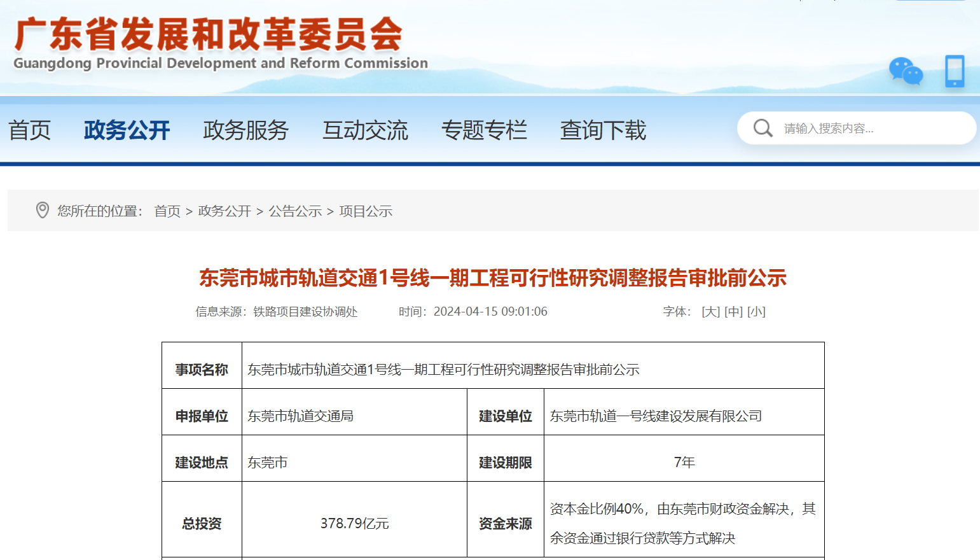
Task: Follow the 政务公开 breadcrumb link
Action: (x=224, y=211)
